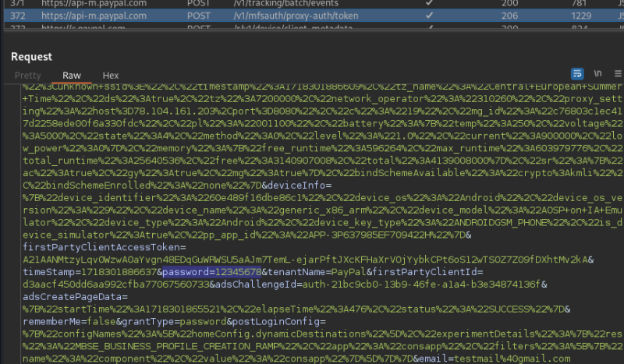
Task: Click the tenantName=PayPal parameter
Action: 317,272
